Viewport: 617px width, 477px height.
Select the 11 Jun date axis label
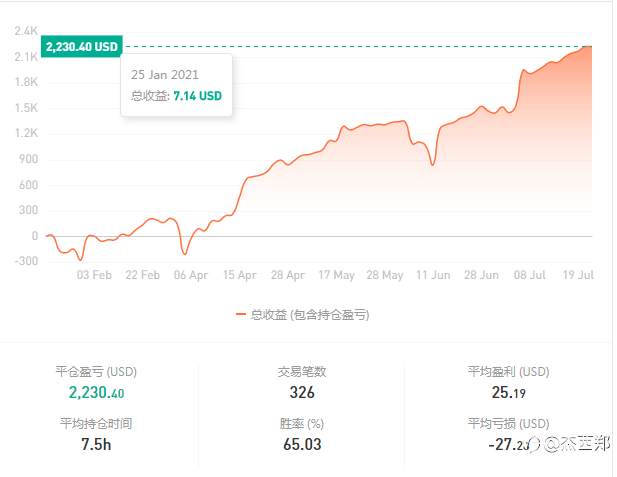[x=434, y=275]
